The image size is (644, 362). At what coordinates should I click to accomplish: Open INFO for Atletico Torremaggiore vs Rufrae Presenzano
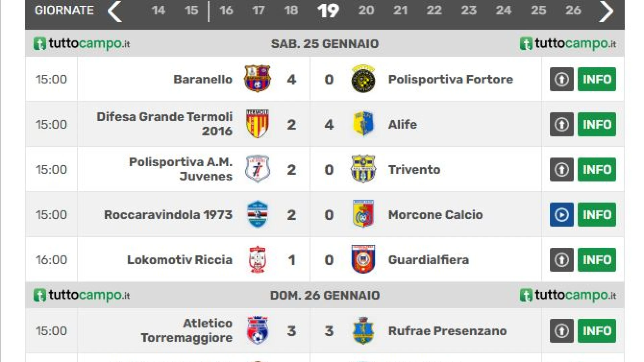tap(597, 331)
